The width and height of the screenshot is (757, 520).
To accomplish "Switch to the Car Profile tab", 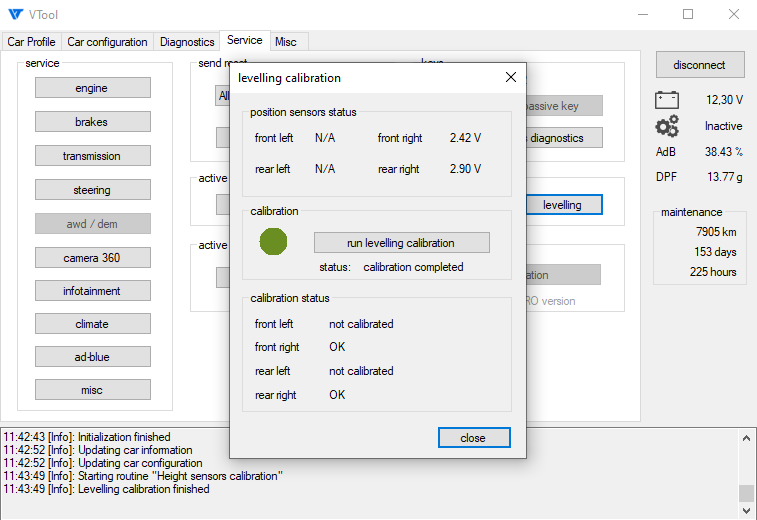I will [32, 42].
